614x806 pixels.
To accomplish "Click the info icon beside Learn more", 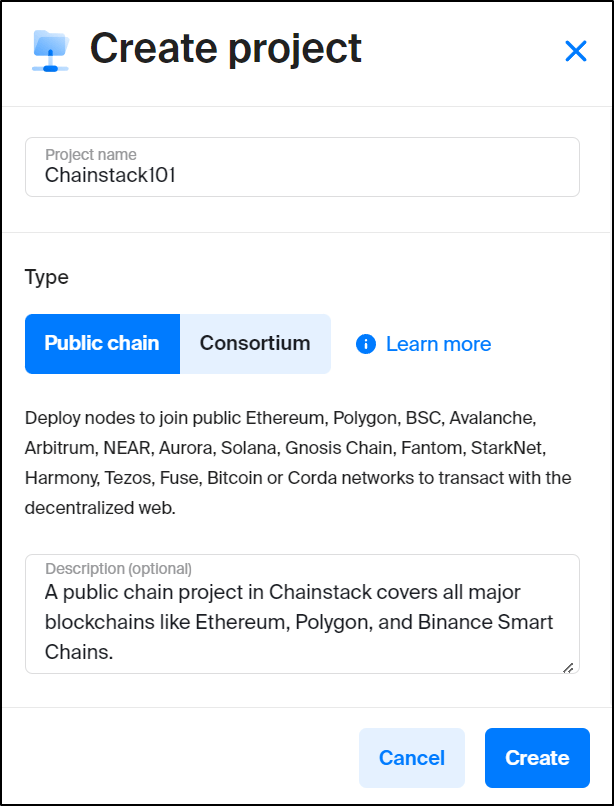I will [x=366, y=344].
